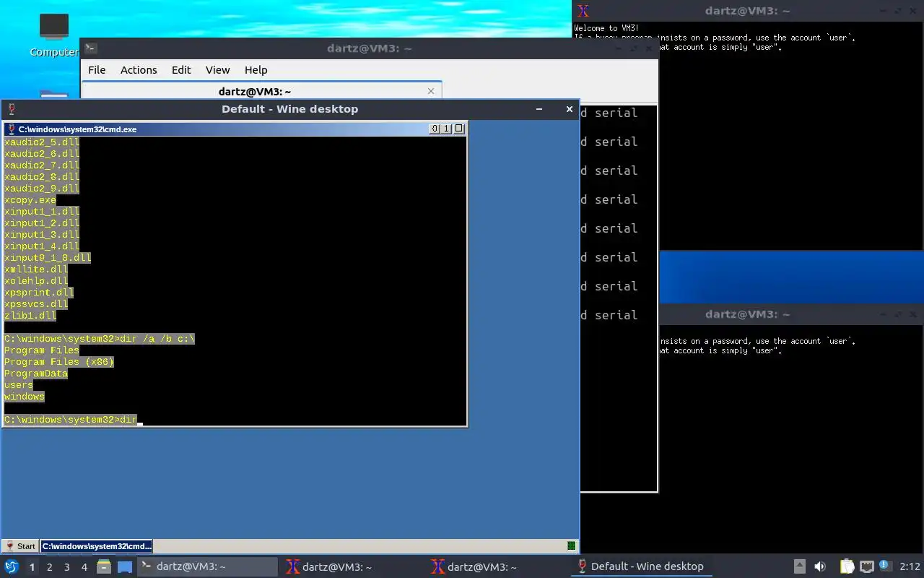
Task: Click Program Files (x86) in cmd output
Action: tap(58, 362)
